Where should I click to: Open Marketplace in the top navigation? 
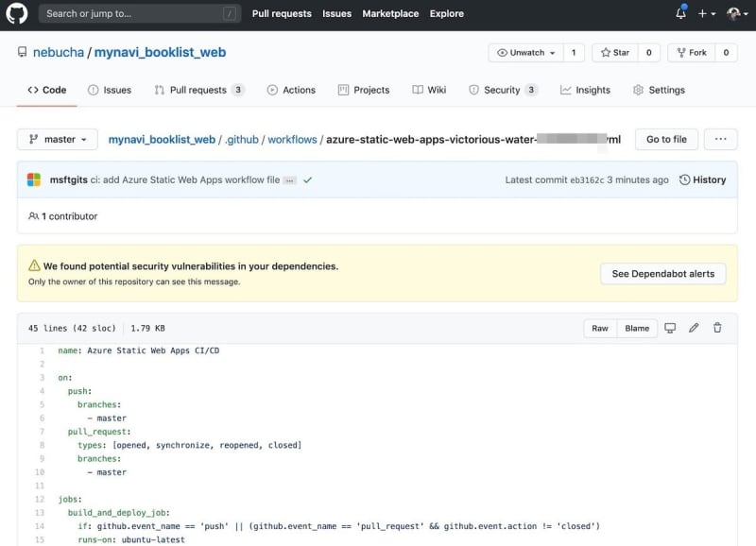click(x=390, y=14)
